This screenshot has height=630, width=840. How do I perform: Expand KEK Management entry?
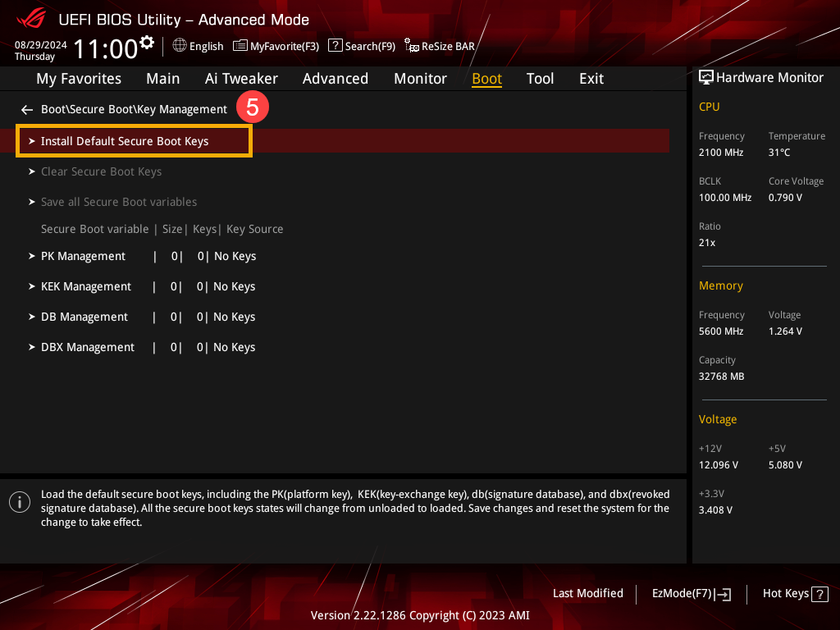tap(85, 286)
